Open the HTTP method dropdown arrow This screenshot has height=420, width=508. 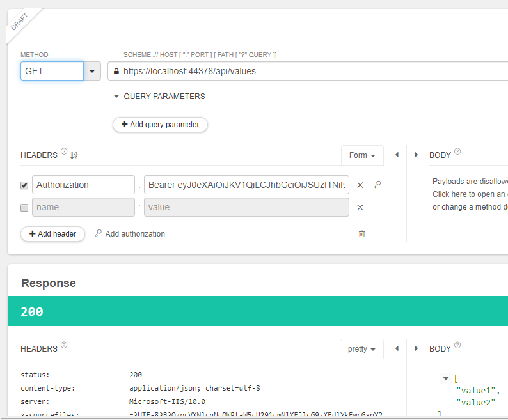tap(92, 71)
